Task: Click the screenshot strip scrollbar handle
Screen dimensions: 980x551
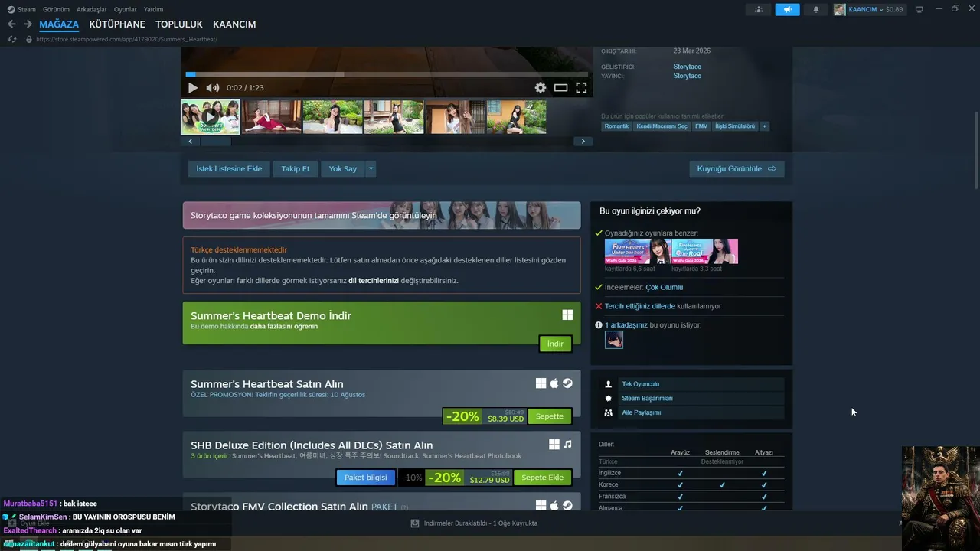Action: coord(215,142)
